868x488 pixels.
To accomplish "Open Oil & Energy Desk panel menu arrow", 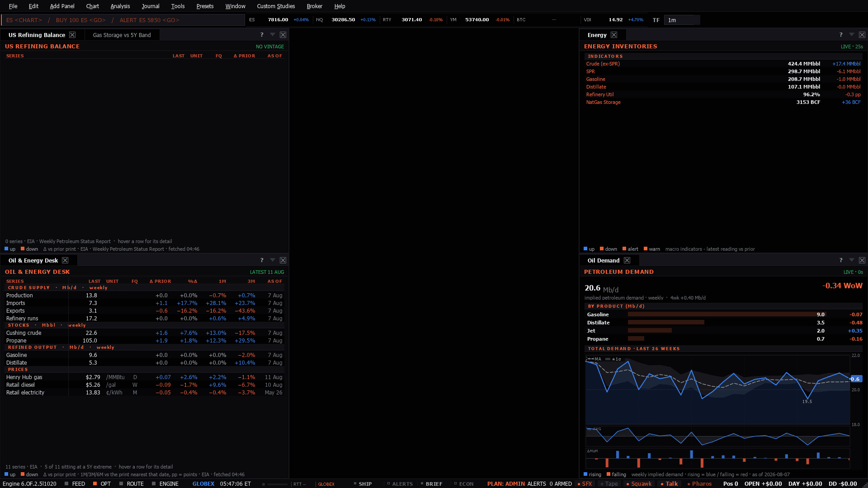I will point(273,260).
